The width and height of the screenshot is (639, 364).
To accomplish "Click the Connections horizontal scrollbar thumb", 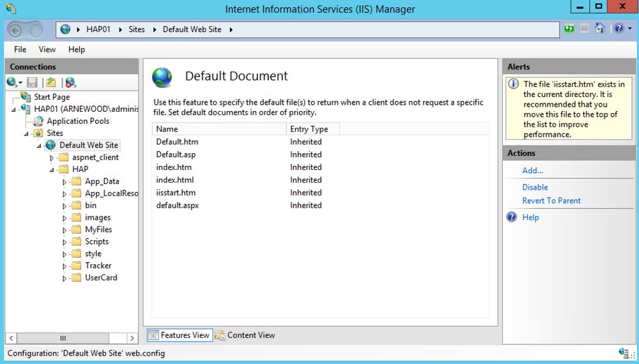I will [63, 338].
